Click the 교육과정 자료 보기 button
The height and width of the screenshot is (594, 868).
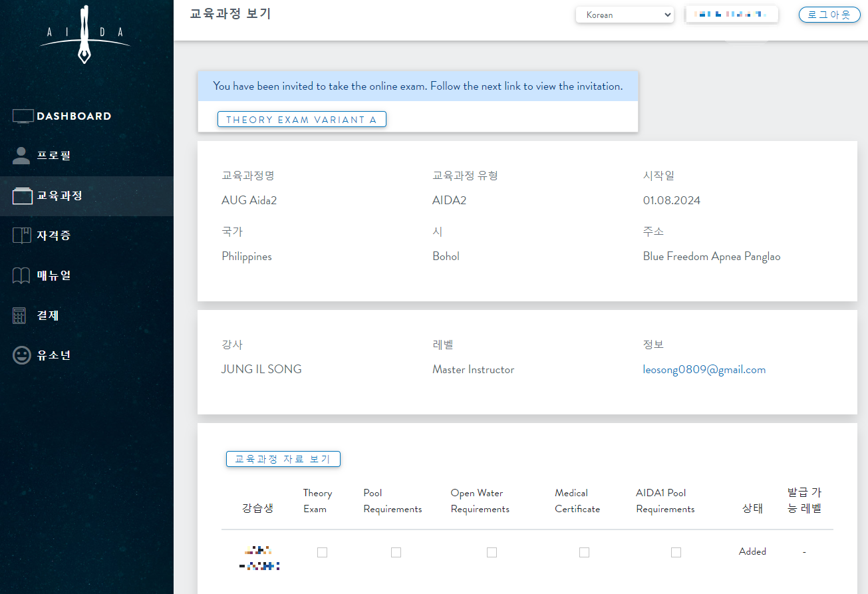point(283,459)
